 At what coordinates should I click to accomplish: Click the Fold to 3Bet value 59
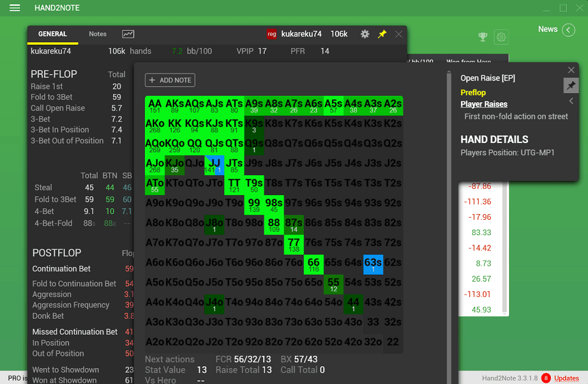pos(117,97)
